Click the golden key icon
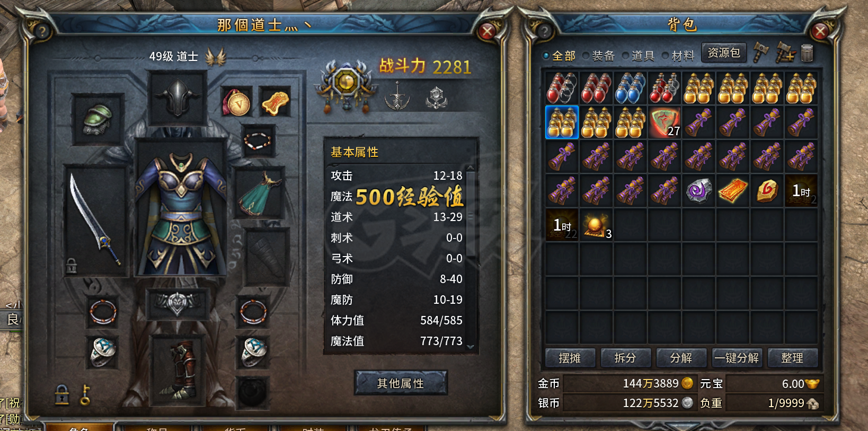Screen dimensions: 868x431 85,394
